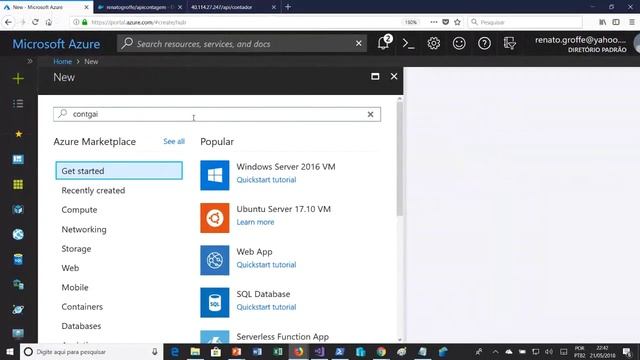This screenshot has height=360, width=640.
Task: Click Home in the breadcrumb
Action: (62, 61)
